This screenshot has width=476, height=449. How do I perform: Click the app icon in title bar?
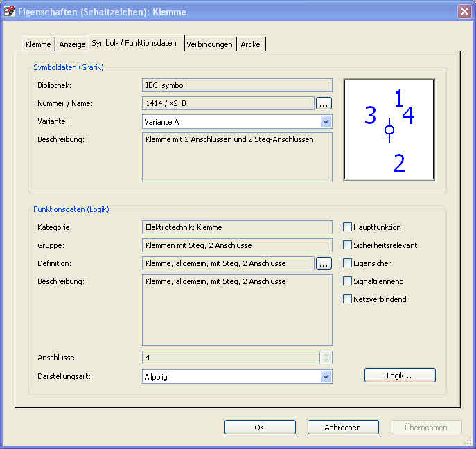[x=10, y=11]
